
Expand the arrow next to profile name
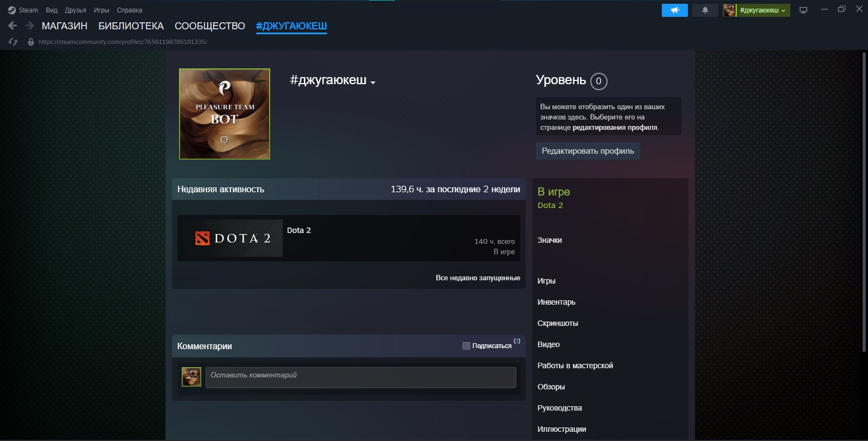click(x=373, y=83)
